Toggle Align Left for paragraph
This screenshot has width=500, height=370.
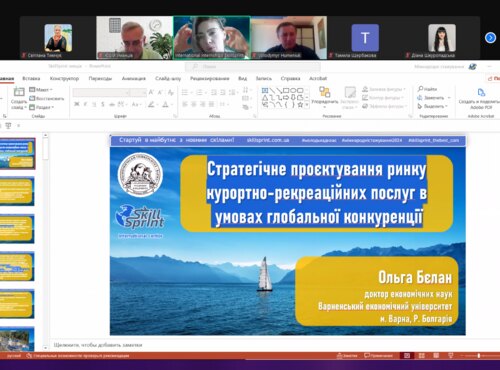coord(185,104)
